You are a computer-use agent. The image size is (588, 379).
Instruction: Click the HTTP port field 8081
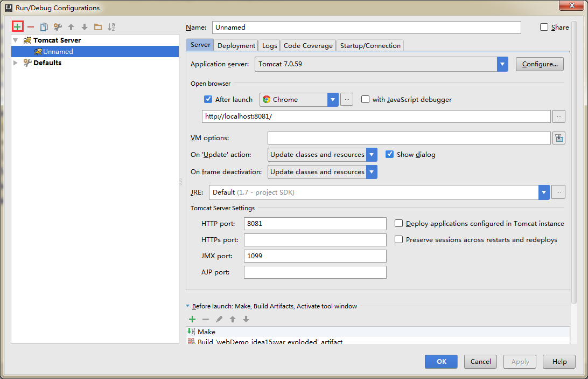[315, 224]
